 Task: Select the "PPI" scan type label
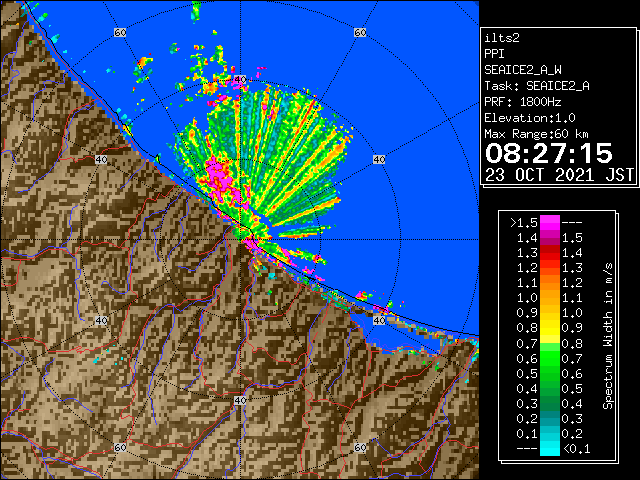point(494,54)
